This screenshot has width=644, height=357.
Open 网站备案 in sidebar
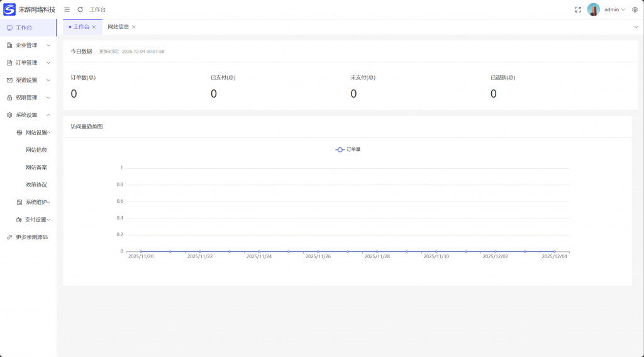(36, 167)
